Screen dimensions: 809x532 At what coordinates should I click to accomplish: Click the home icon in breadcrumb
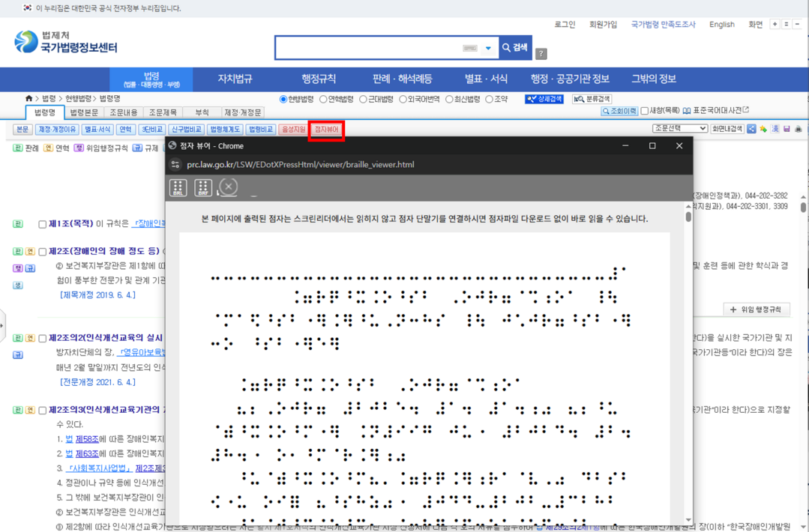click(x=29, y=98)
